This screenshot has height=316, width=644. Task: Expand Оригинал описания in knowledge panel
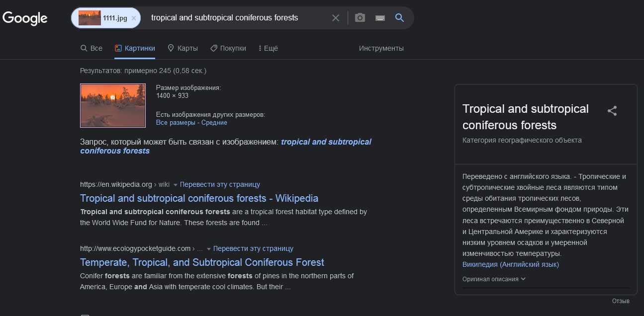click(494, 279)
